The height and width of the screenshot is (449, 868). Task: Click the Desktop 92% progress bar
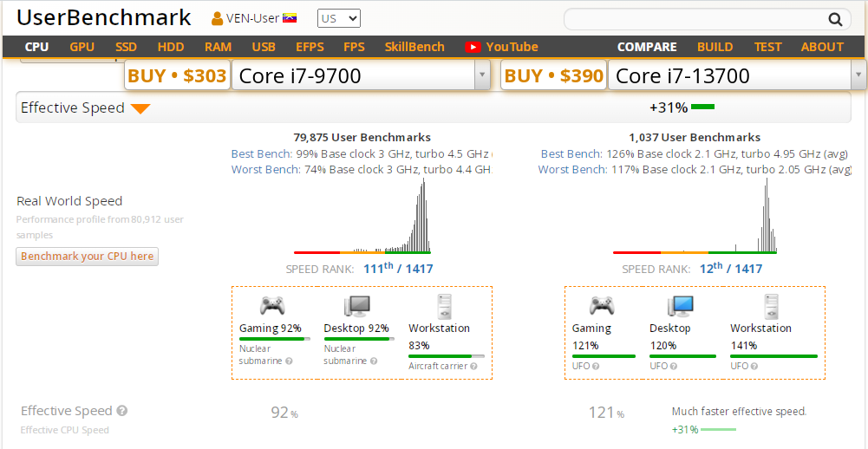tap(359, 339)
